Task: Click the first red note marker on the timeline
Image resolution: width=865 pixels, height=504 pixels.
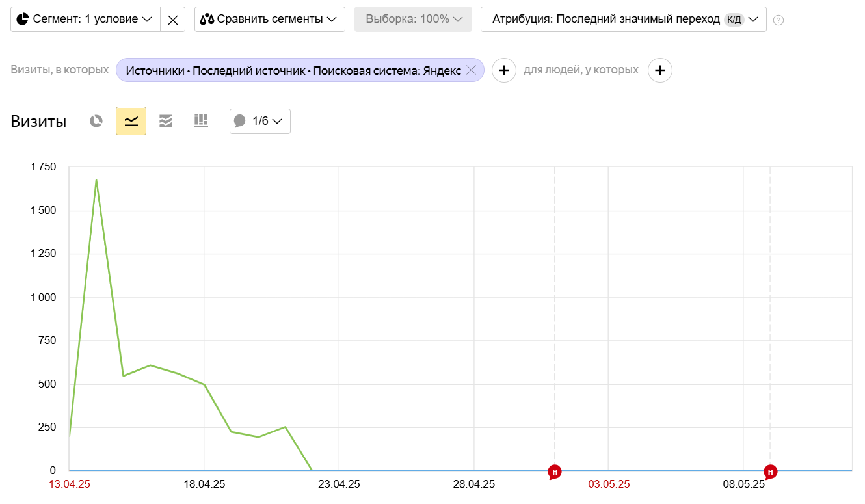Action: (554, 471)
